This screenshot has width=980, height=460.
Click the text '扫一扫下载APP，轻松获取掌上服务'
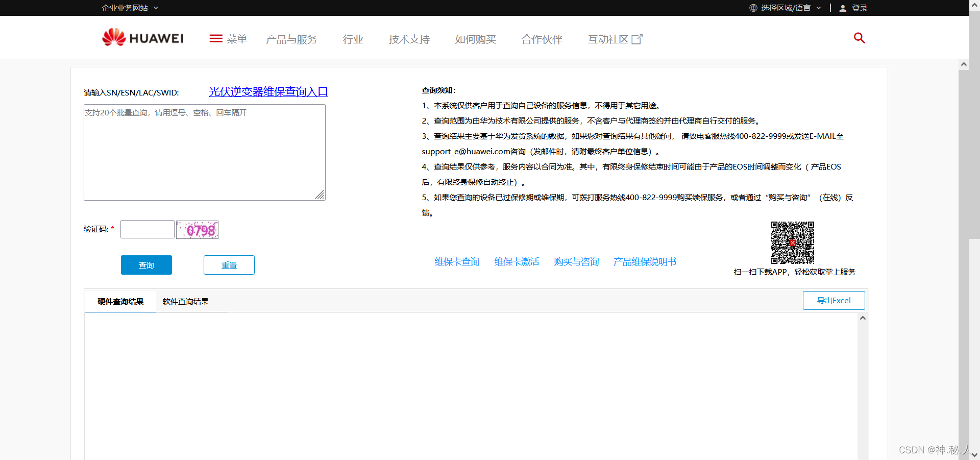[795, 272]
